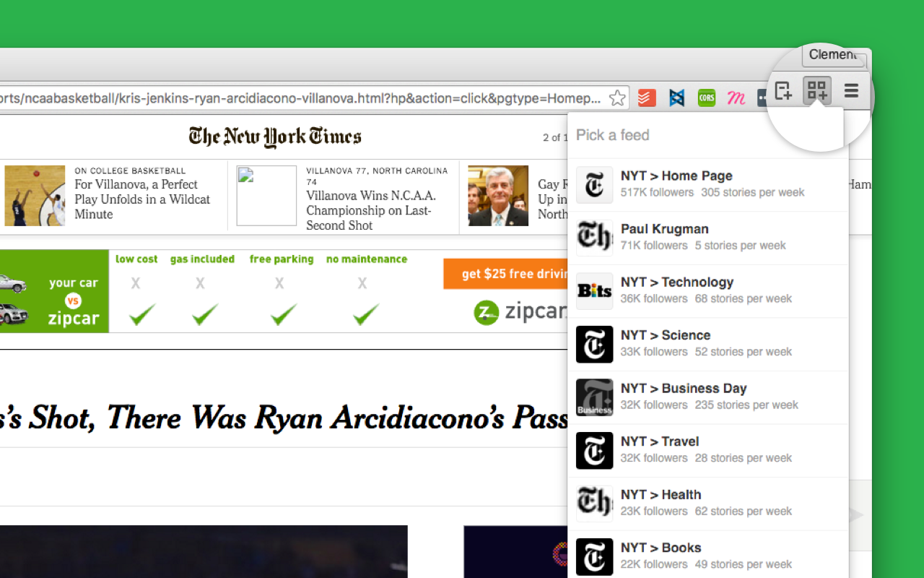Click the basketball game thumbnail
This screenshot has width=924, height=578.
35,196
